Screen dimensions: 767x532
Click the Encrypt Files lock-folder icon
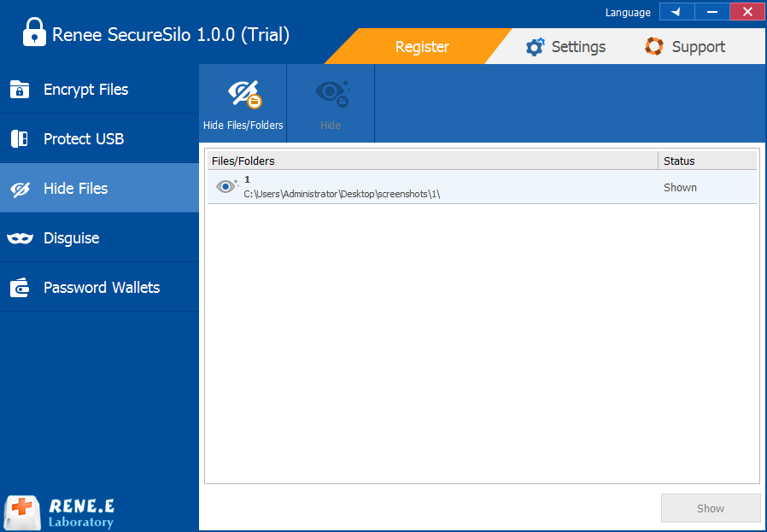pyautogui.click(x=20, y=90)
